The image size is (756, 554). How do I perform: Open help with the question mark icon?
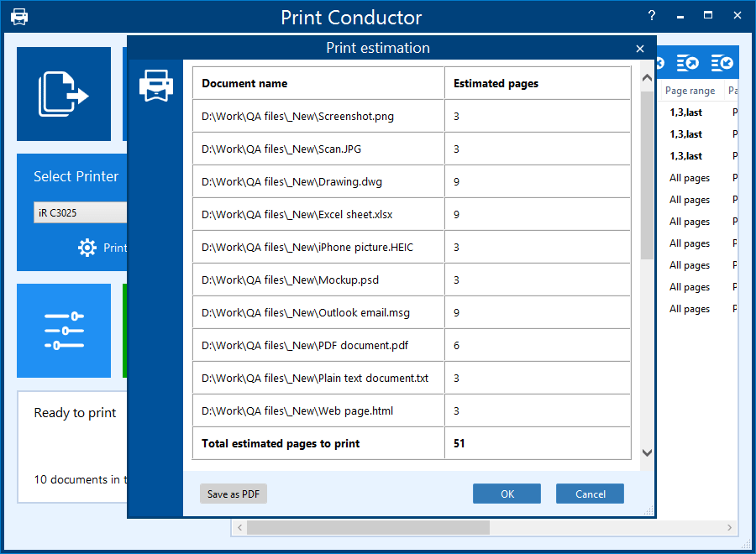pyautogui.click(x=652, y=16)
